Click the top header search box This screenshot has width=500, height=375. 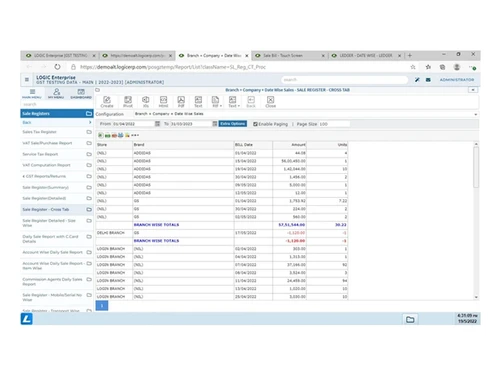[345, 80]
